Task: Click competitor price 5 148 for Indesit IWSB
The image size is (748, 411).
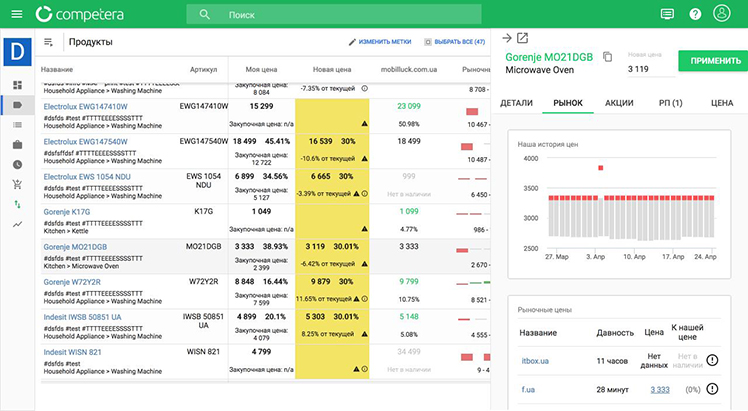Action: point(409,317)
